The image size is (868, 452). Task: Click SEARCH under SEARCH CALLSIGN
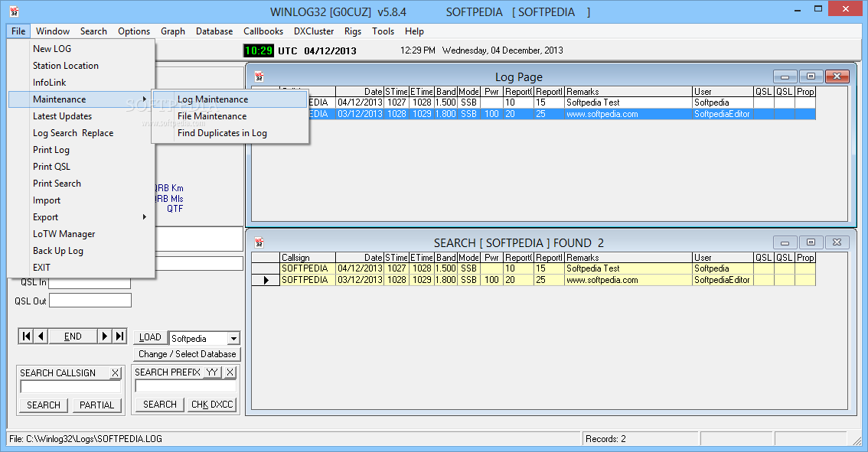pyautogui.click(x=44, y=405)
